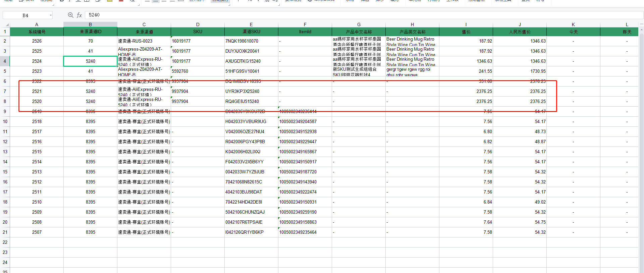The image size is (644, 273).
Task: Select row 4 header
Action: tap(5, 61)
